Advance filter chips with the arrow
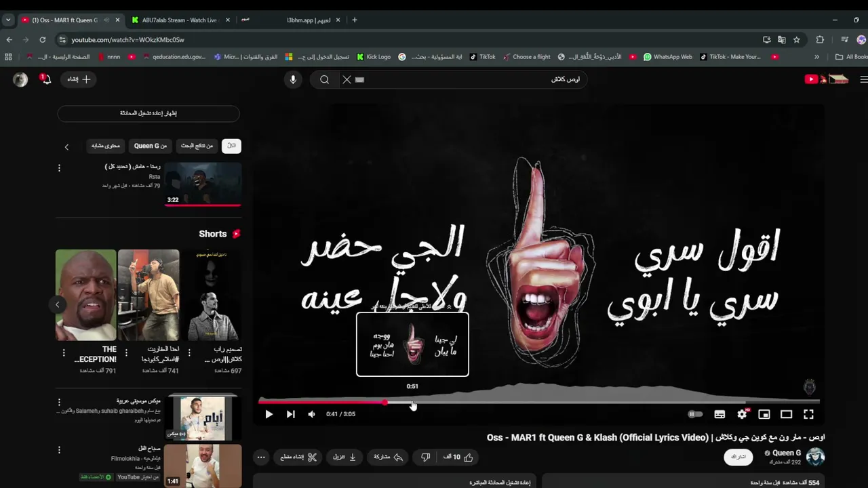Image resolution: width=868 pixels, height=488 pixels. click(66, 146)
